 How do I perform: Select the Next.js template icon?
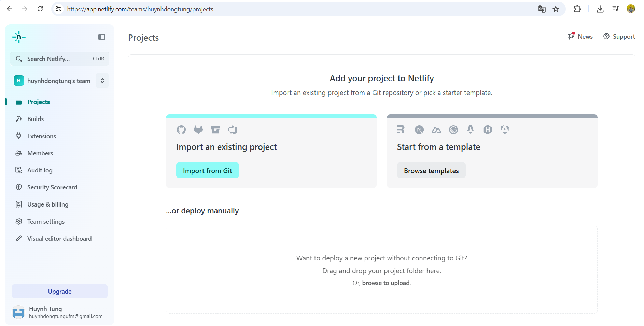[419, 130]
